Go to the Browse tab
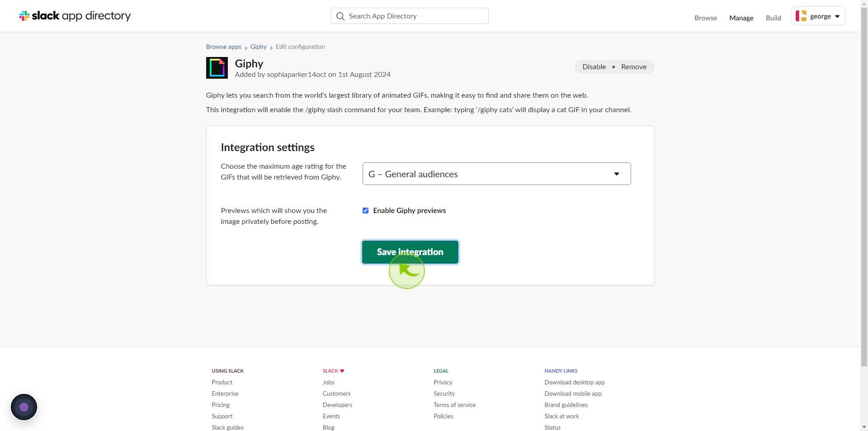 point(706,18)
